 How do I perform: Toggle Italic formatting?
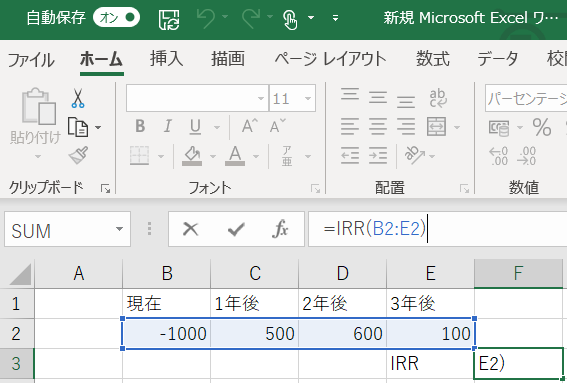[168, 127]
